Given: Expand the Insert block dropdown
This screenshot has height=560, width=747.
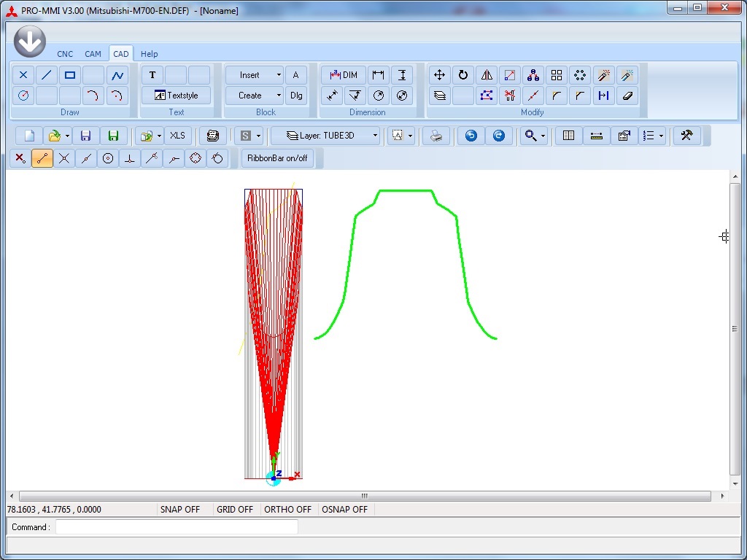Looking at the screenshot, I should coord(278,75).
